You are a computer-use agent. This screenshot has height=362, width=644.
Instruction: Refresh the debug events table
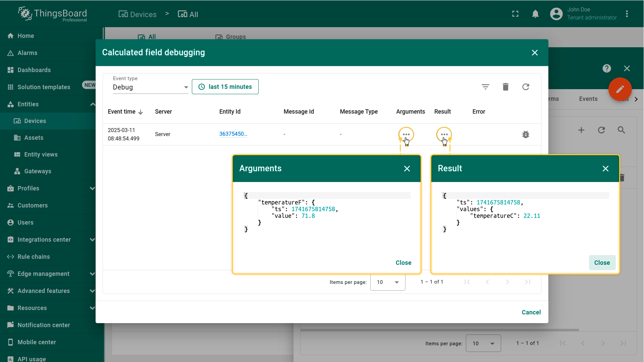[526, 87]
